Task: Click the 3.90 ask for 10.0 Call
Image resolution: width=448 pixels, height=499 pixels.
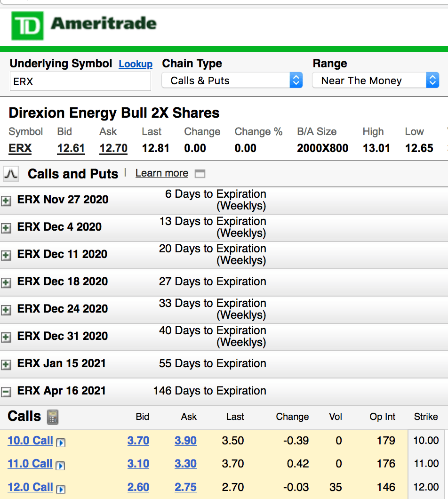Action: (x=185, y=441)
